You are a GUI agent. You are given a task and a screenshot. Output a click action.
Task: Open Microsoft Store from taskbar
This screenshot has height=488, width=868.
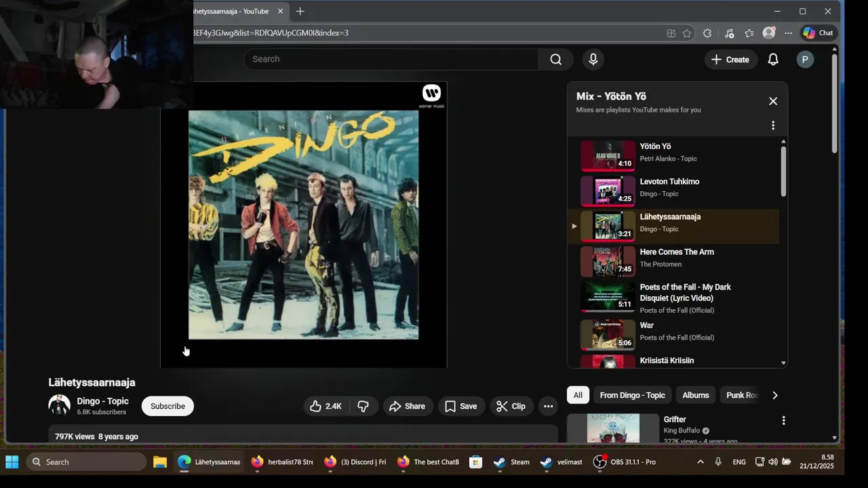[x=476, y=462]
